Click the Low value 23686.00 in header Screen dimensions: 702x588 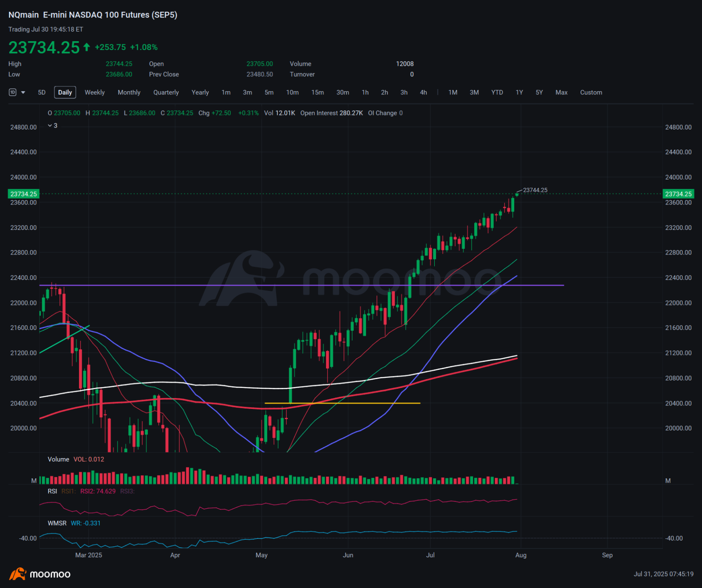point(119,74)
